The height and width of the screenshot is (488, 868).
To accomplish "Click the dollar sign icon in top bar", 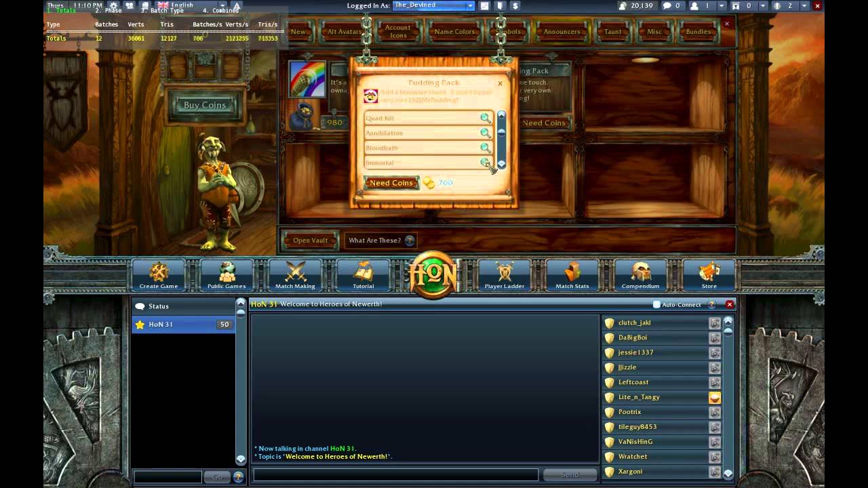I will (x=515, y=5).
